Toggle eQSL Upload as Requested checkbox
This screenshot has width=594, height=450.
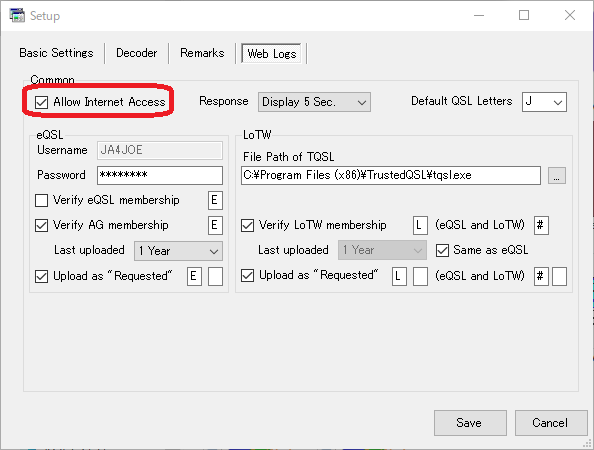pos(41,276)
